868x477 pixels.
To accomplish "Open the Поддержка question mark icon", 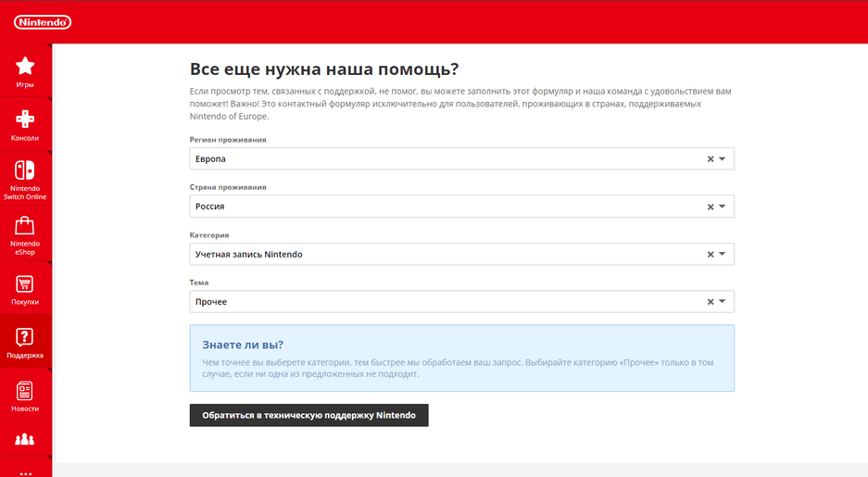I will [25, 337].
